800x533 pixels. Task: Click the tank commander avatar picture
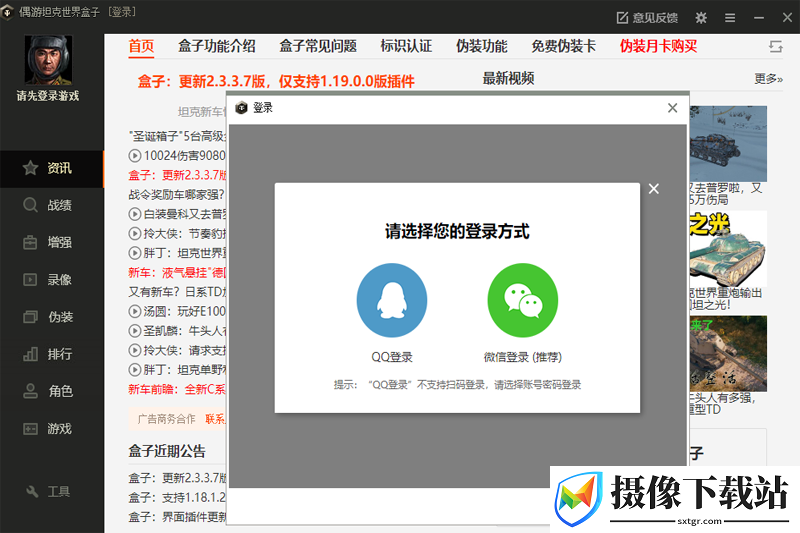[x=48, y=60]
